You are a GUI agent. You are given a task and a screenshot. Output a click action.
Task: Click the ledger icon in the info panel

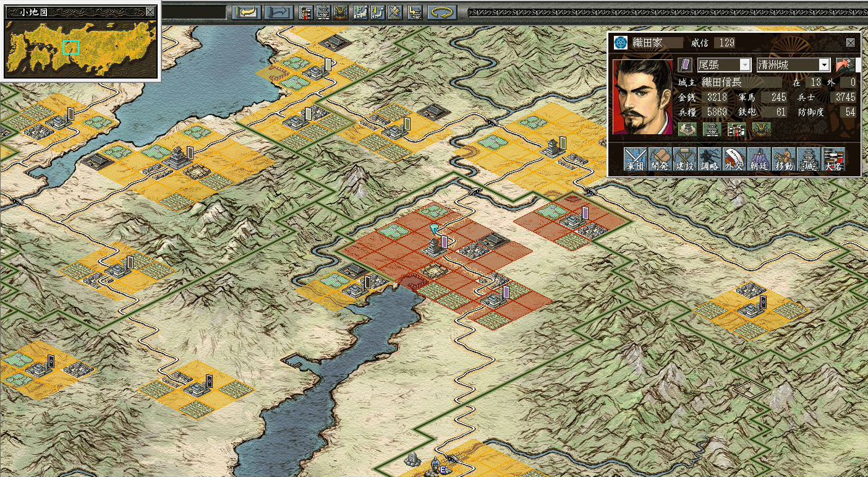click(736, 129)
